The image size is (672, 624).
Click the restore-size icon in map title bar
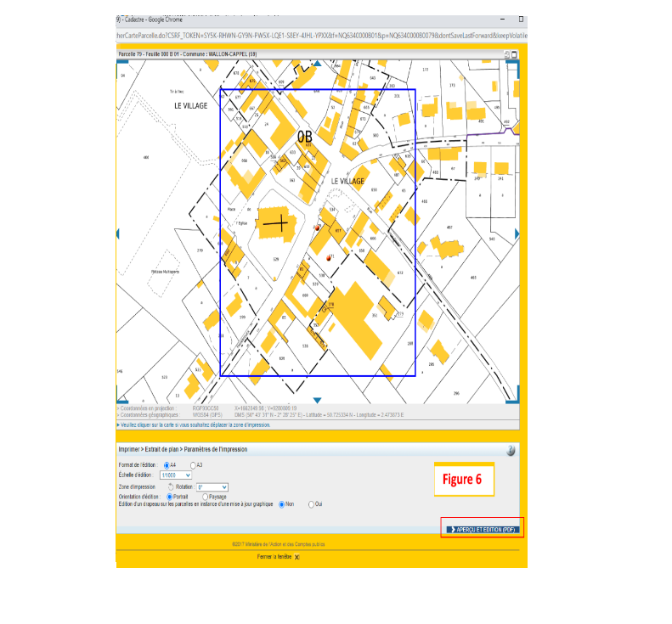(507, 54)
